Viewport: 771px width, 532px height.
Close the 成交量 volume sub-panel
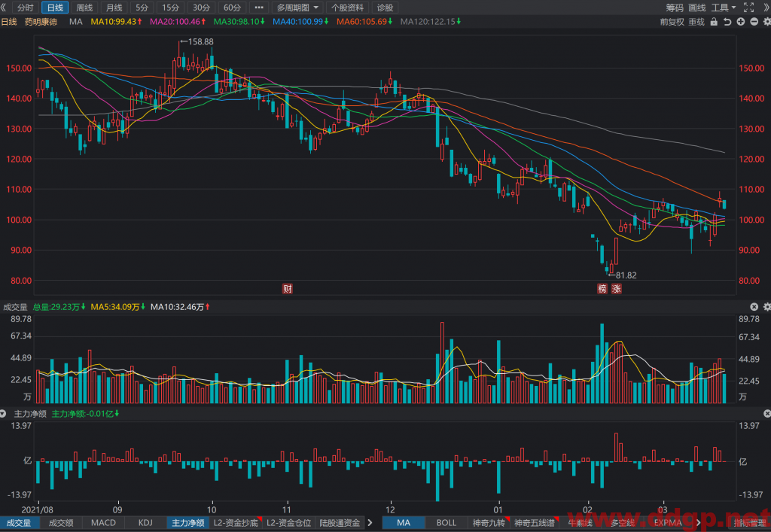[754, 307]
